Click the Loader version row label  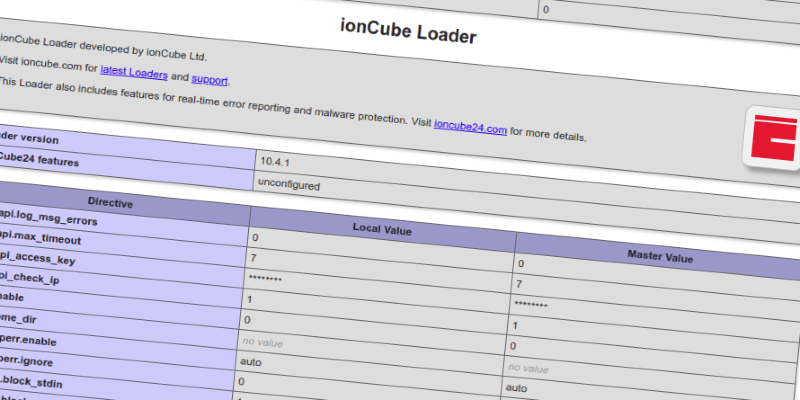point(30,139)
